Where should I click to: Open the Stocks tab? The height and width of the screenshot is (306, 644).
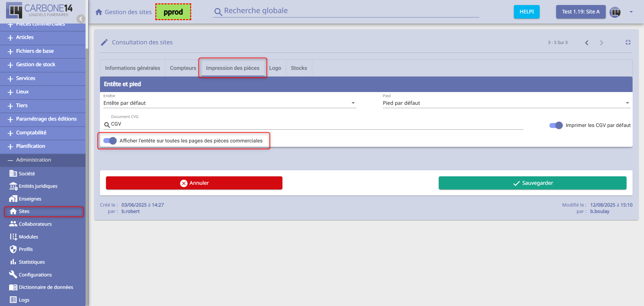click(299, 68)
